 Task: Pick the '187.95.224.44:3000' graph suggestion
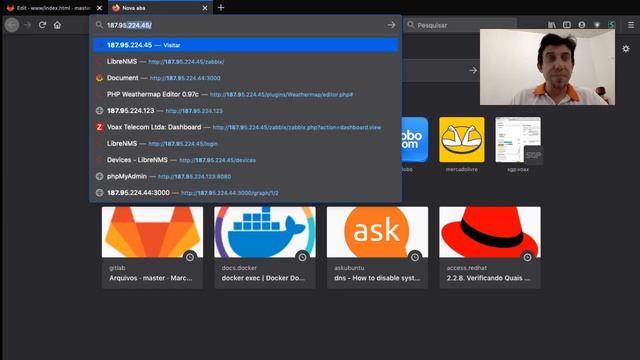[x=245, y=193]
